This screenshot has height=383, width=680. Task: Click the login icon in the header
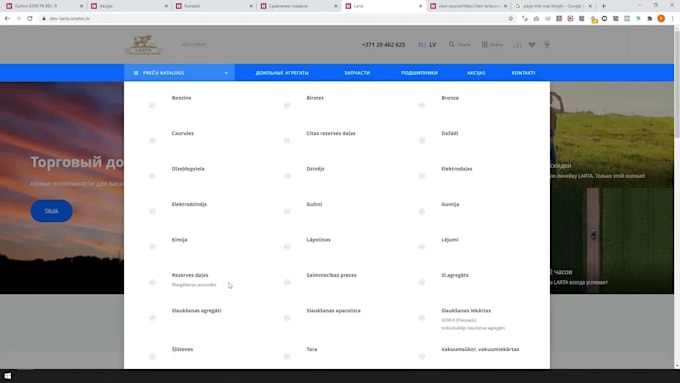[484, 44]
